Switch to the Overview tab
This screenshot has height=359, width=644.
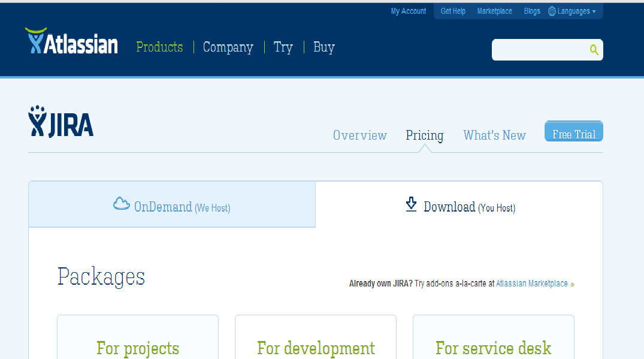coord(360,135)
